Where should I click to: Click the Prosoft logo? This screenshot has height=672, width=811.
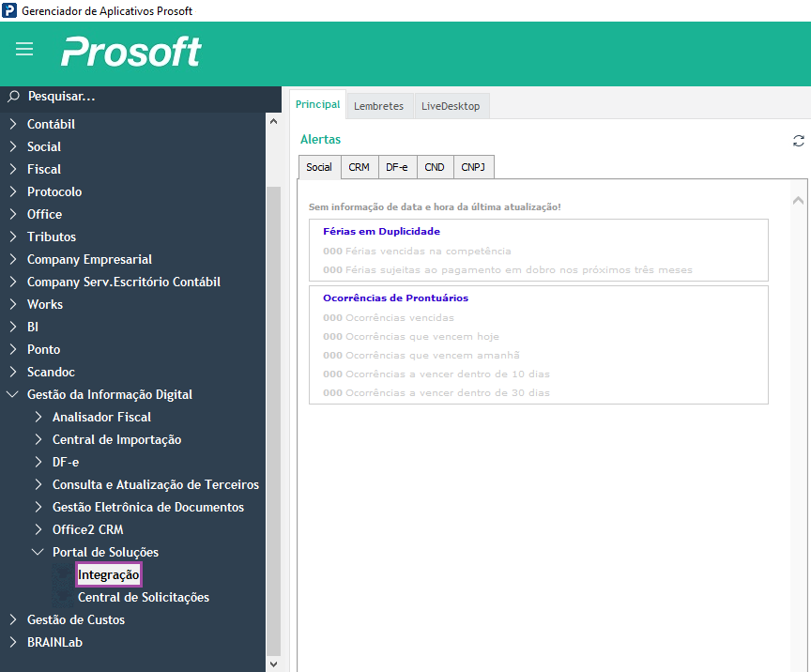(130, 52)
